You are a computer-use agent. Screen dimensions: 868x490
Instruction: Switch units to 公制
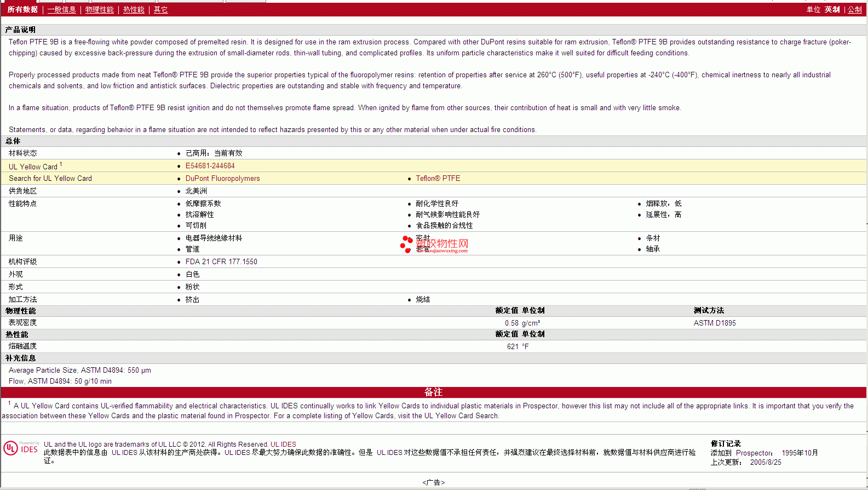click(x=855, y=10)
